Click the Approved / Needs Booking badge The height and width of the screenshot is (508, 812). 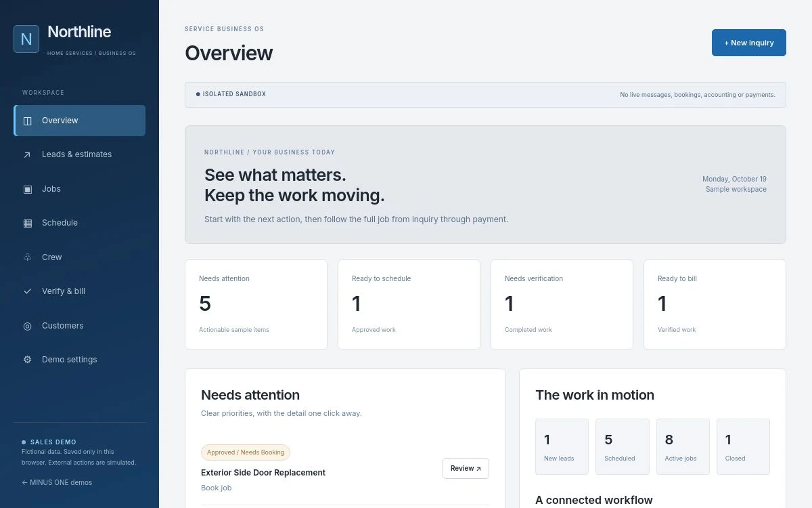coord(246,452)
